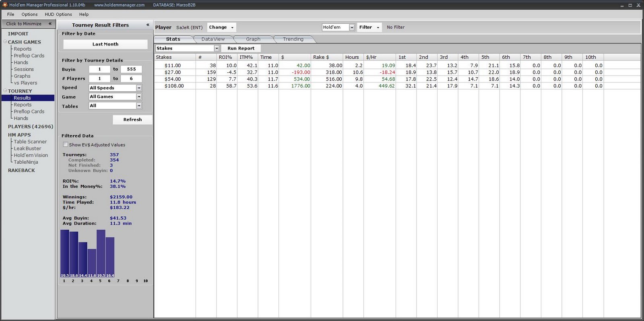
Task: Sort table by 1st place column header
Action: pos(406,57)
